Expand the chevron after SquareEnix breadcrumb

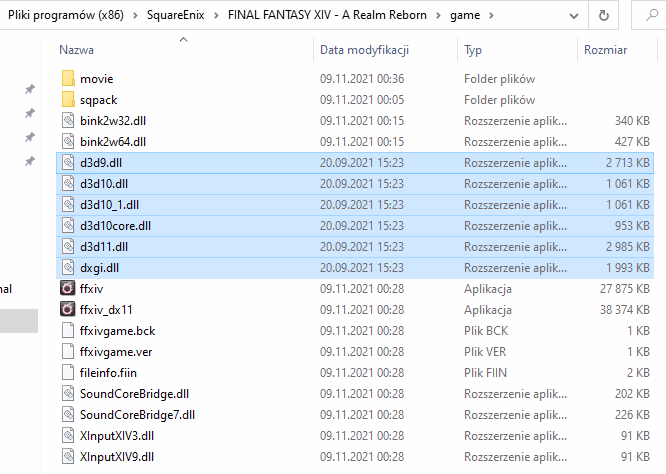pos(218,15)
